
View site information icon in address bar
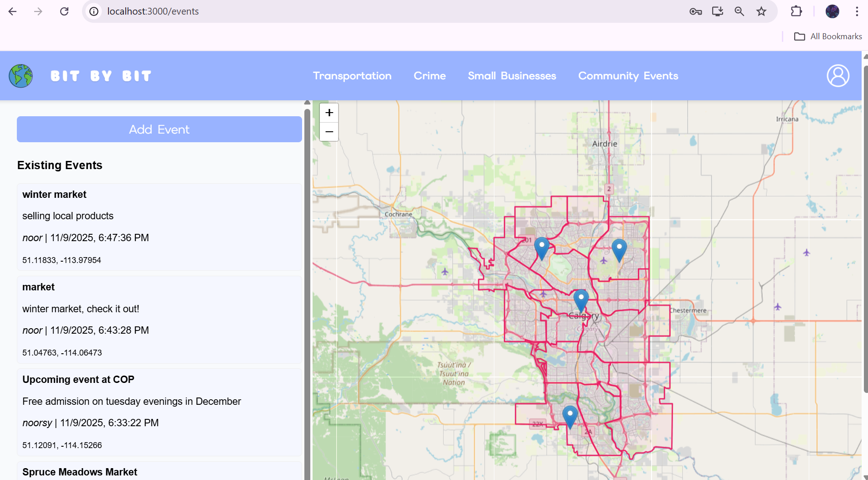94,11
